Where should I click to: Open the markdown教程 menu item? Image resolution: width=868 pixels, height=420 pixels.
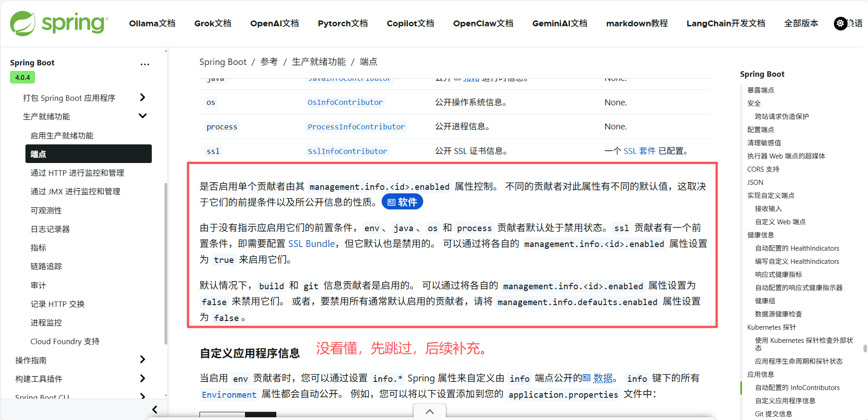[x=637, y=23]
